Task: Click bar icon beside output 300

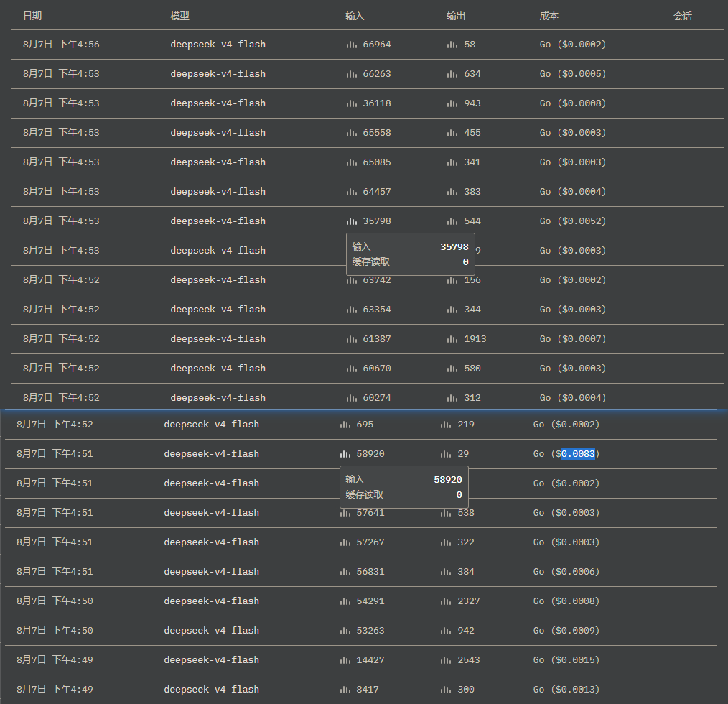Action: (x=446, y=690)
